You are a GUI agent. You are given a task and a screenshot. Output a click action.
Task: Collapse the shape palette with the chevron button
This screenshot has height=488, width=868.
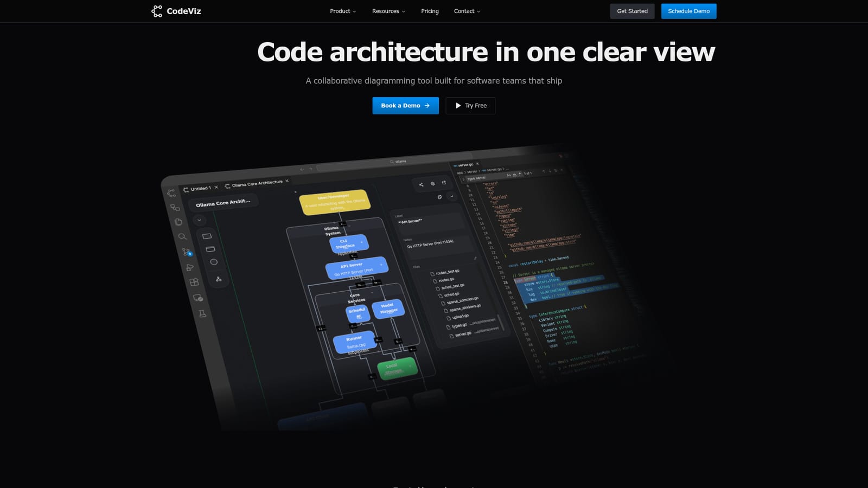pos(199,220)
